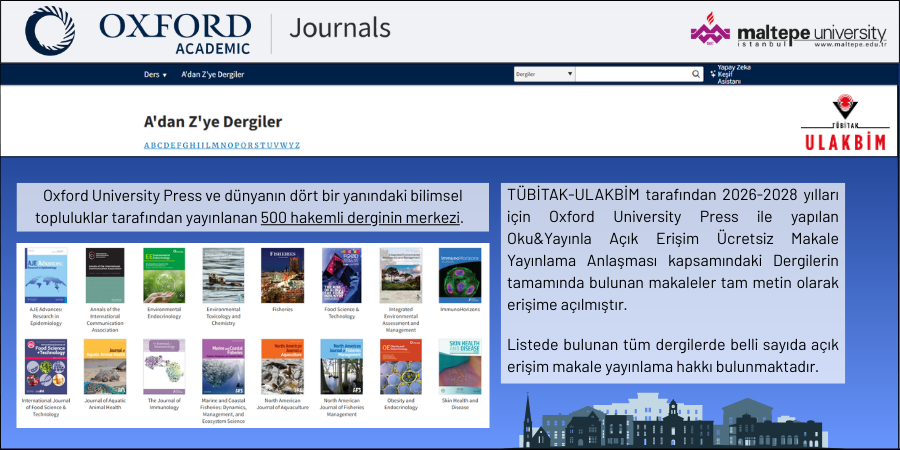Open the Marine and Coastal Fisheries cover
900x450 pixels.
[x=223, y=366]
